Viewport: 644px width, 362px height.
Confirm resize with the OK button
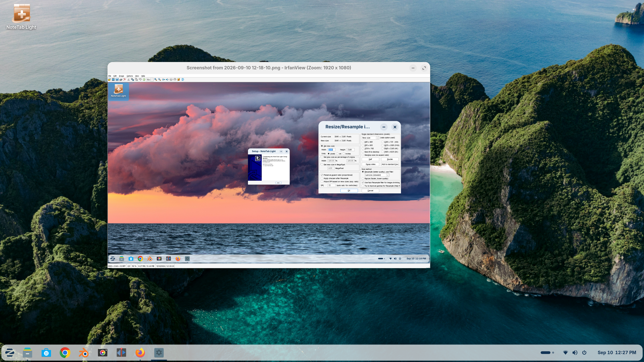tap(349, 191)
